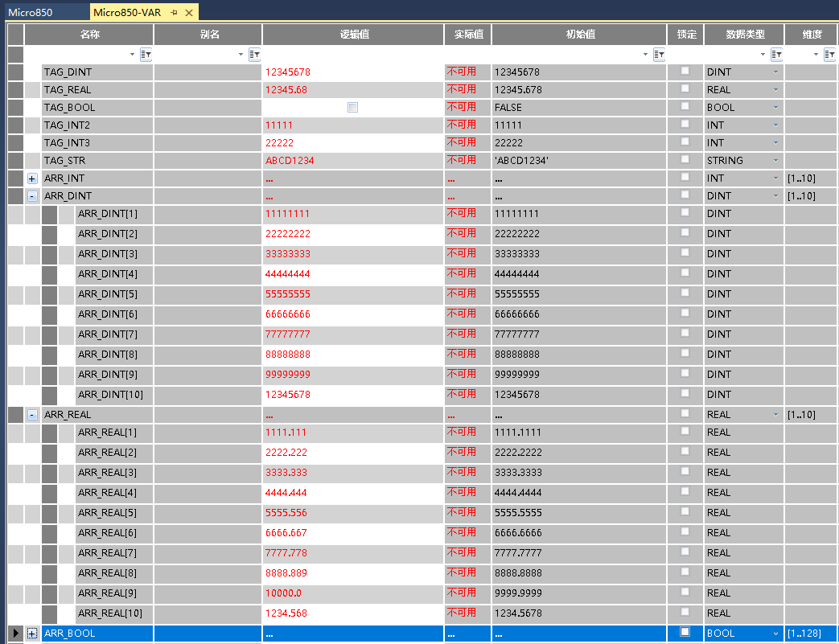839x644 pixels.
Task: Pin the Micro850-VAR tab
Action: tap(175, 13)
